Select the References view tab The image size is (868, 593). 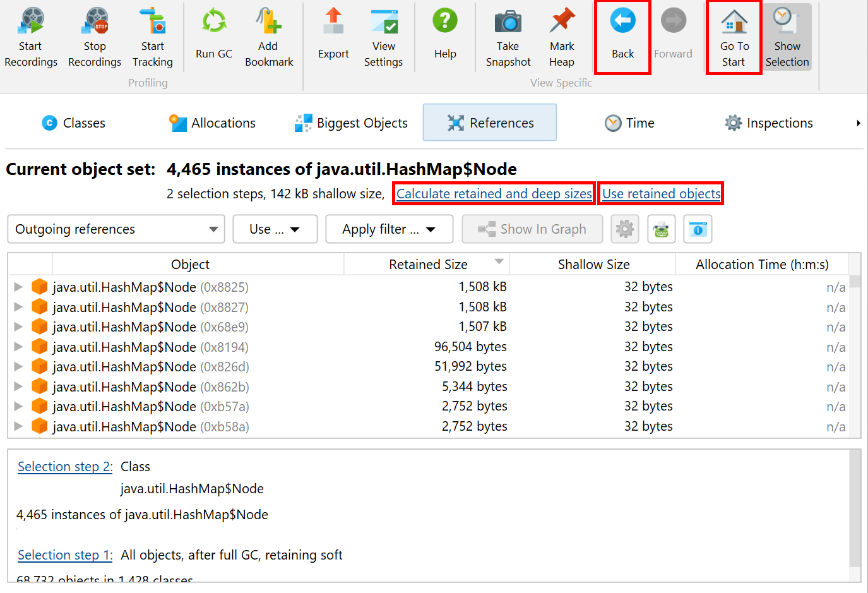(x=490, y=123)
